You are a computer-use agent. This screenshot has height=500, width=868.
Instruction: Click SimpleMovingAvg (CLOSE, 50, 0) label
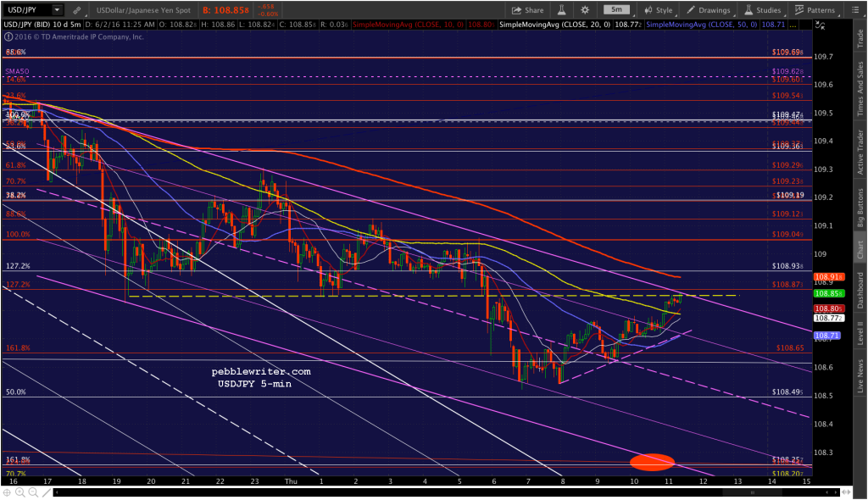tap(702, 25)
